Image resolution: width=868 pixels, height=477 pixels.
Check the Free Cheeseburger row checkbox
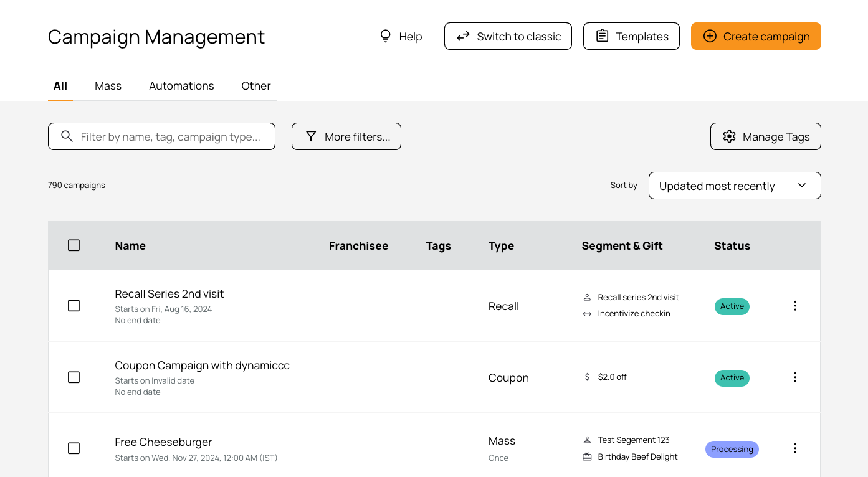[x=74, y=448]
